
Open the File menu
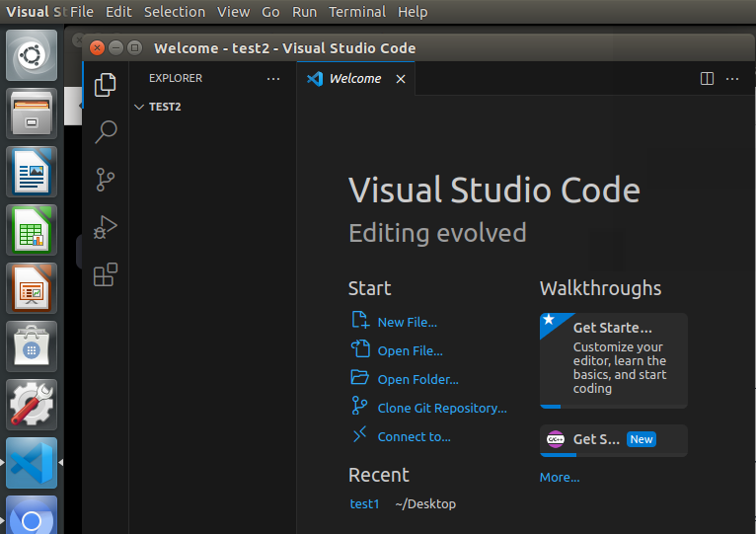pos(82,12)
